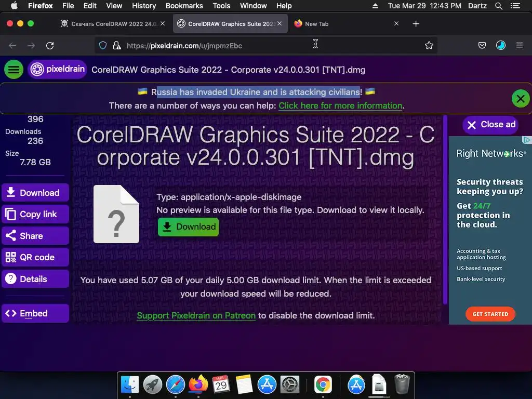The width and height of the screenshot is (532, 399).
Task: Open the Firefox menu in menu bar
Action: click(x=41, y=6)
